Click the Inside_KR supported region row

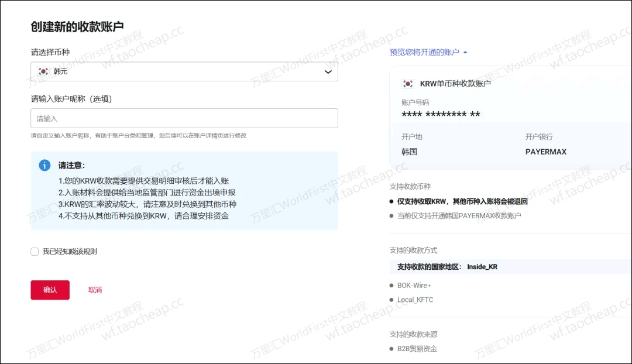510,267
